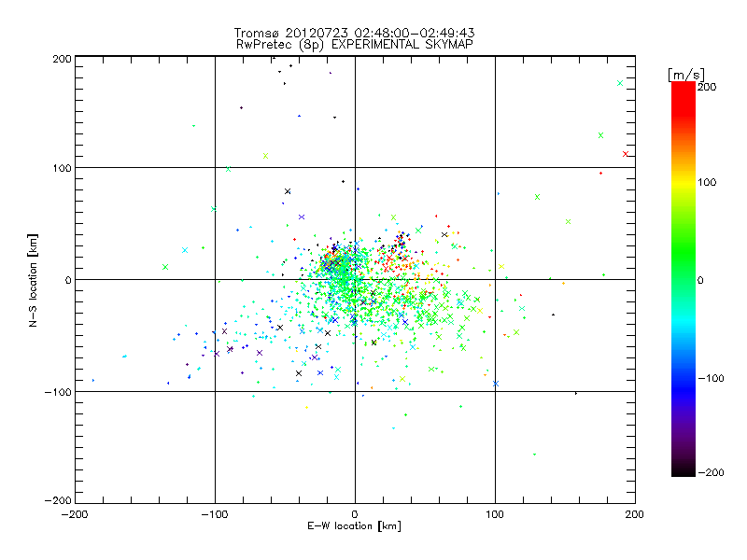The image size is (747, 560).
Task: Click the colorbar tick label '100'
Action: (x=707, y=182)
